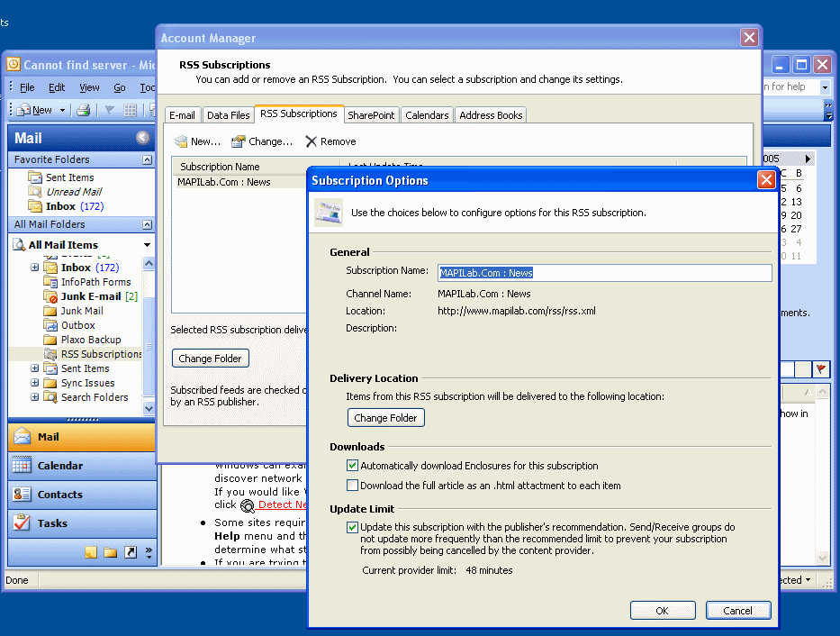
Task: Expand the Sent Items folder in tree
Action: coord(35,368)
